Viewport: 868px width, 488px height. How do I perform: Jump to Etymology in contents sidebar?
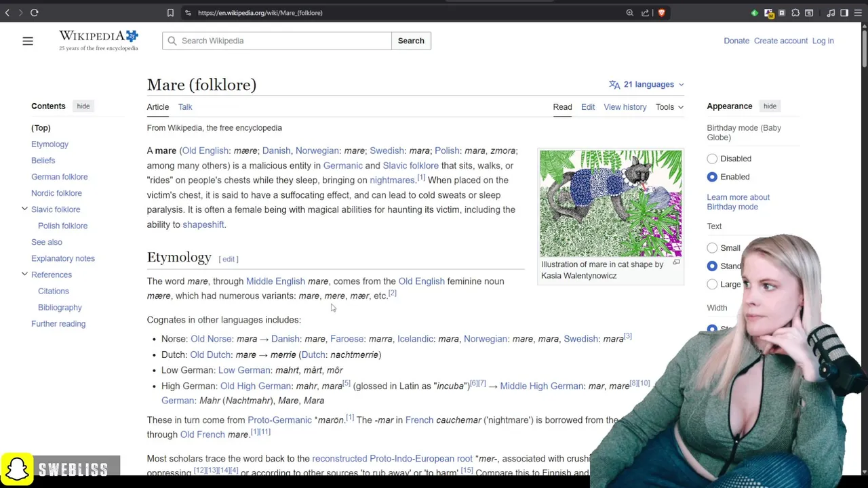[50, 144]
